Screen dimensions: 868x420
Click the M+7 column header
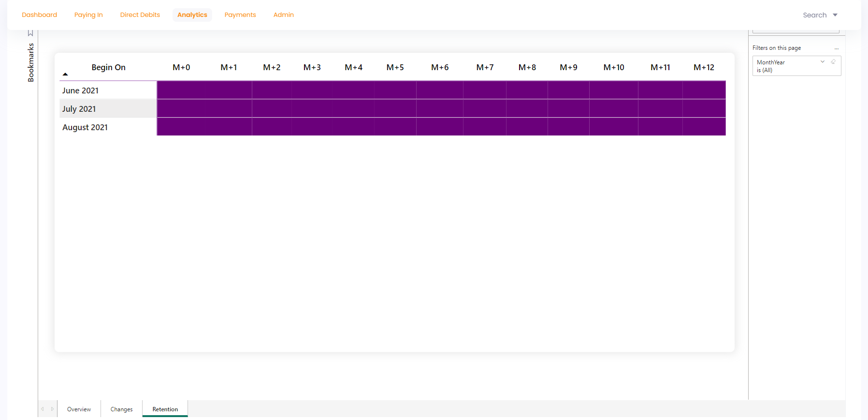coord(485,67)
